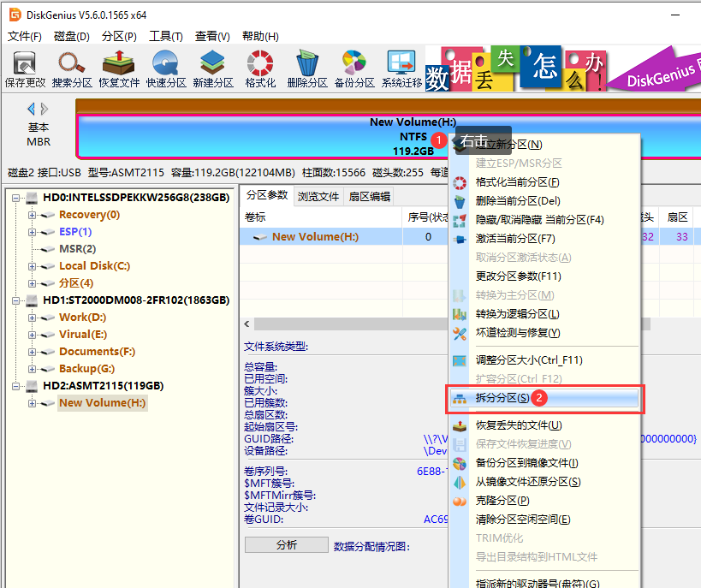
Task: Open the 文件(F) menu
Action: tap(25, 36)
